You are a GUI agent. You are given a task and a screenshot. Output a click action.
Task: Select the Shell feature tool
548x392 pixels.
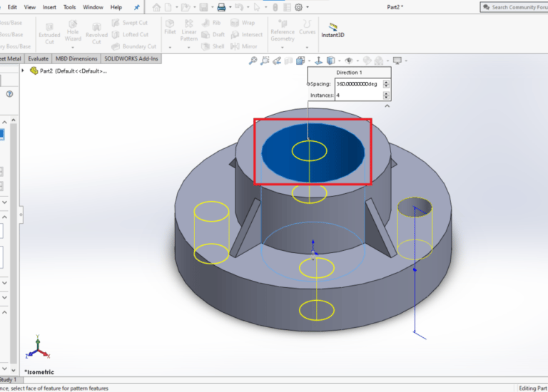click(x=213, y=46)
